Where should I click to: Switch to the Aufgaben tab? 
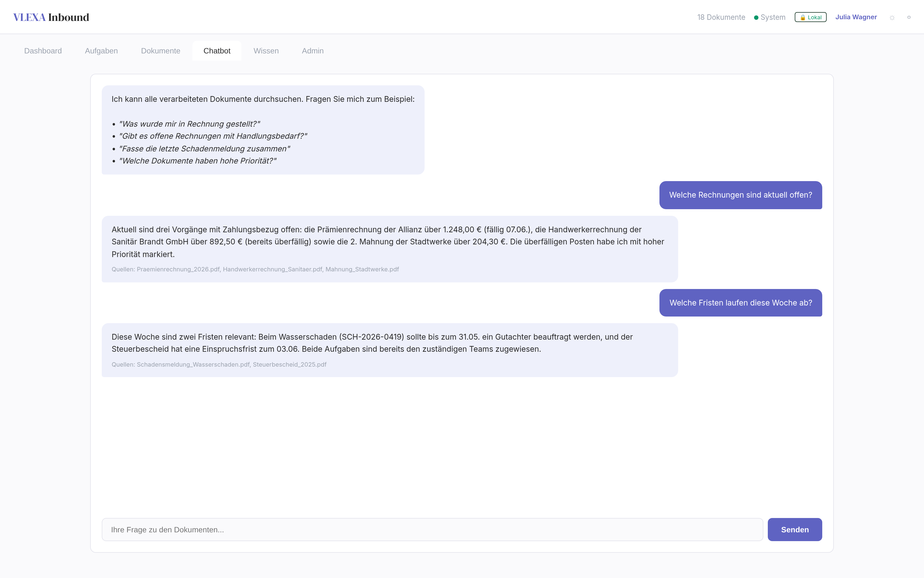click(101, 51)
